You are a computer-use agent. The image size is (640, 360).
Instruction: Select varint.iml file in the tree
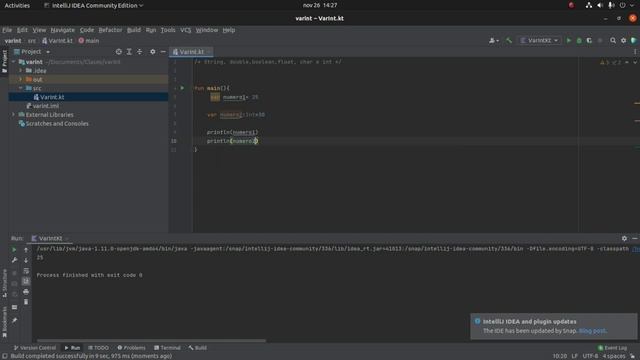coord(46,106)
